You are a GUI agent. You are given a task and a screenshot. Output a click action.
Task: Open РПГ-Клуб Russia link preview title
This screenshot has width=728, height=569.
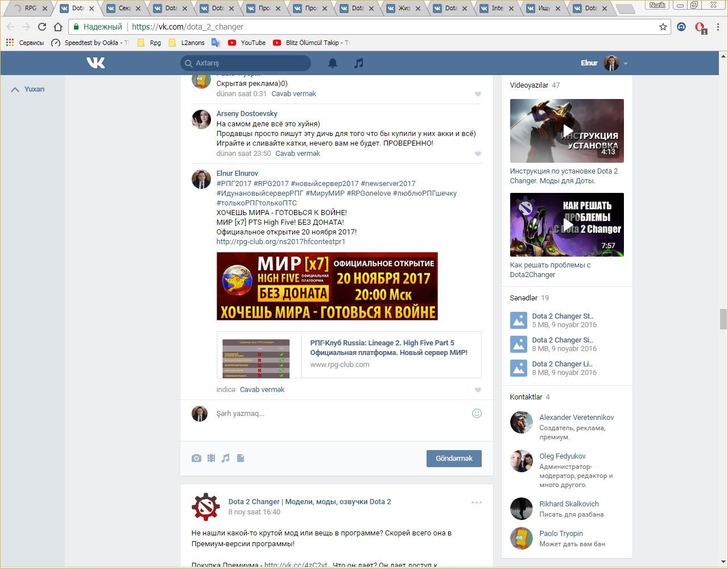(389, 348)
